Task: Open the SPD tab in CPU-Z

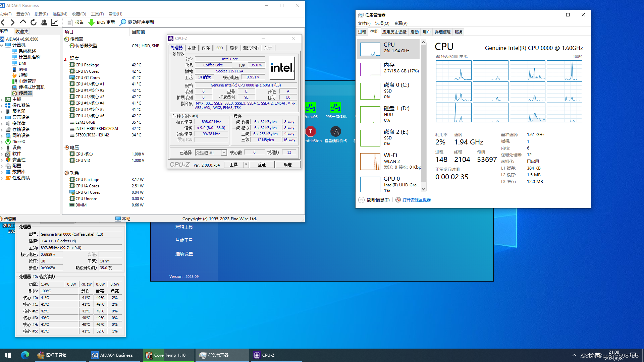Action: coord(219,48)
